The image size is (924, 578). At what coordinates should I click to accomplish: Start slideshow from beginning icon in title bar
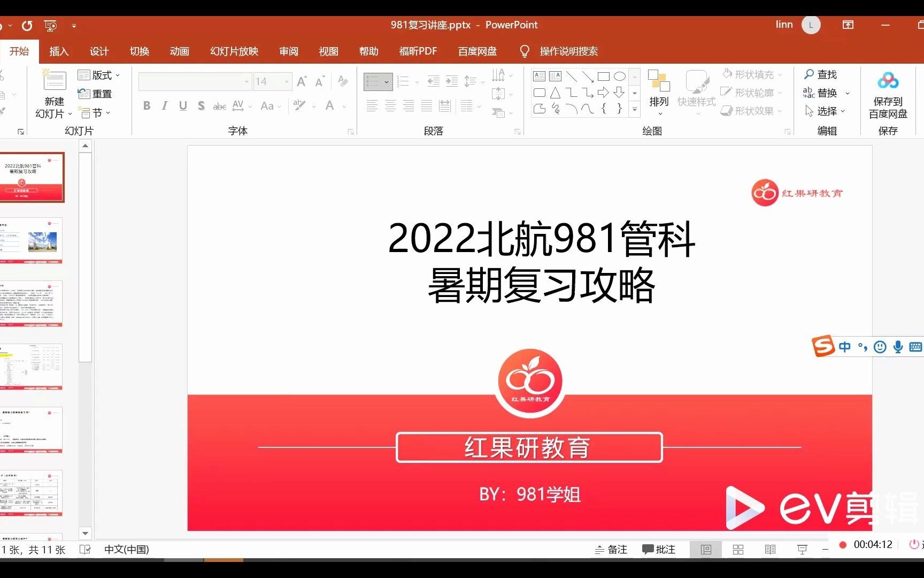(x=51, y=25)
